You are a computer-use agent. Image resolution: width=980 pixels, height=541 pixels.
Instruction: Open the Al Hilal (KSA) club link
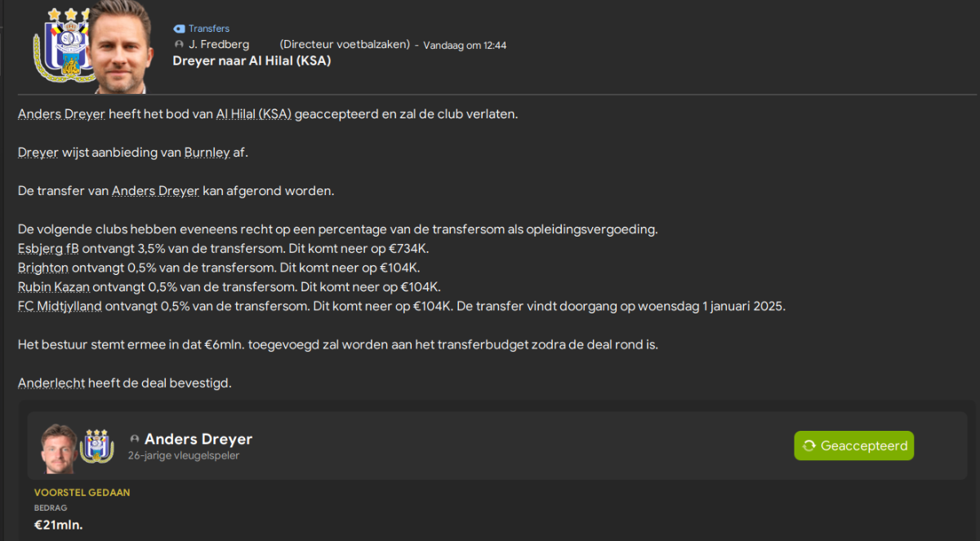pos(253,114)
